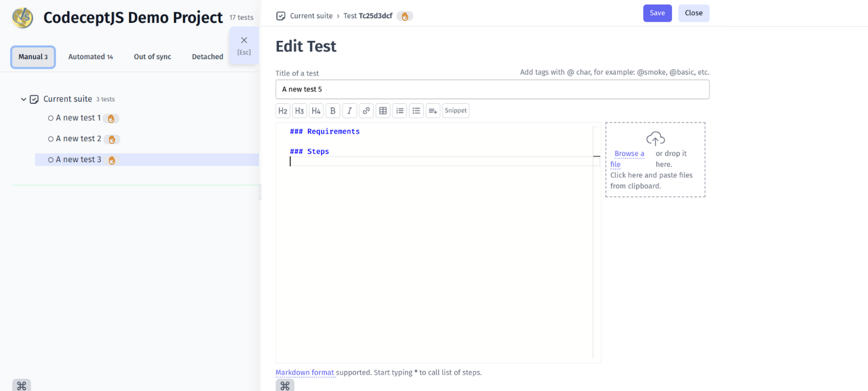Create a bulleted list
This screenshot has height=391, width=868.
(416, 110)
